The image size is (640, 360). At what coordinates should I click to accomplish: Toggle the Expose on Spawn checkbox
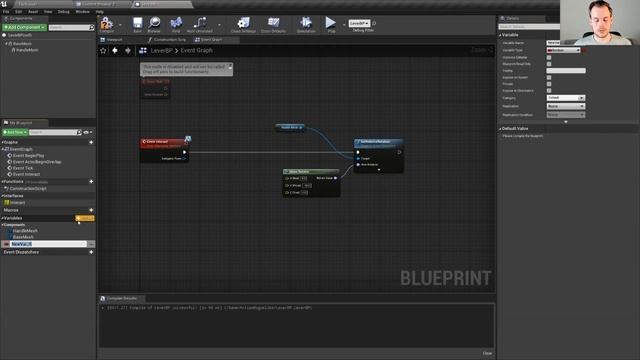[549, 78]
